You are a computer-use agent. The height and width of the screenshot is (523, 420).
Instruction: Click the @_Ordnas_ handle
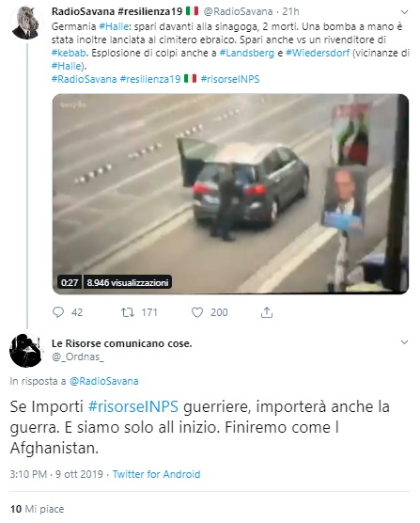[78, 357]
